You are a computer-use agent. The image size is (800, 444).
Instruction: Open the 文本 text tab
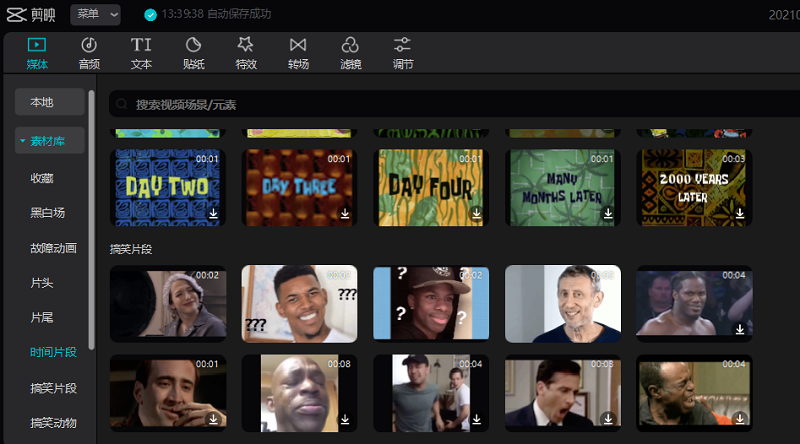pos(141,53)
